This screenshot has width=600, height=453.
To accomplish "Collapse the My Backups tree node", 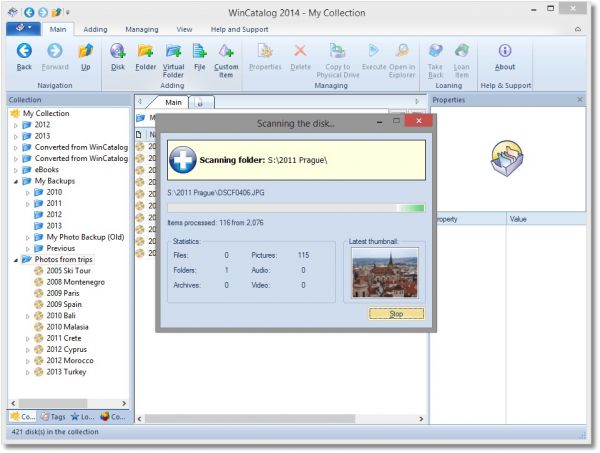I will click(15, 181).
